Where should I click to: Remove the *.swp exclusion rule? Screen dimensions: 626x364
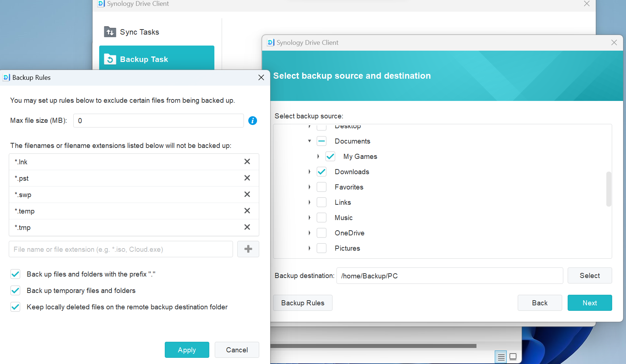247,194
